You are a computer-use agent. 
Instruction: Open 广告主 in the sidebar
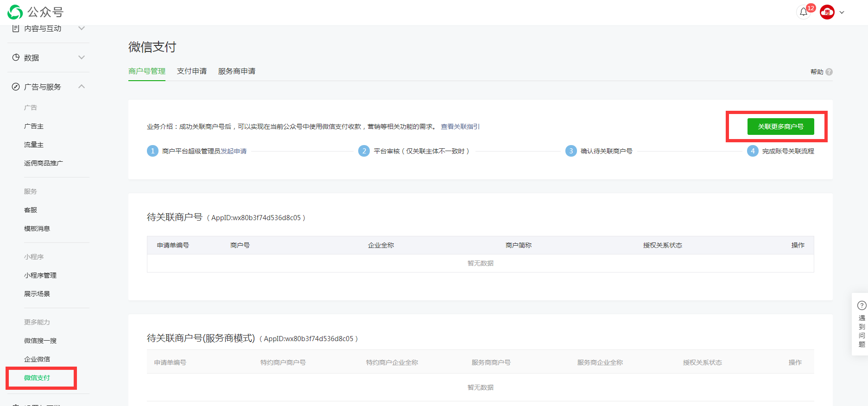(x=34, y=126)
